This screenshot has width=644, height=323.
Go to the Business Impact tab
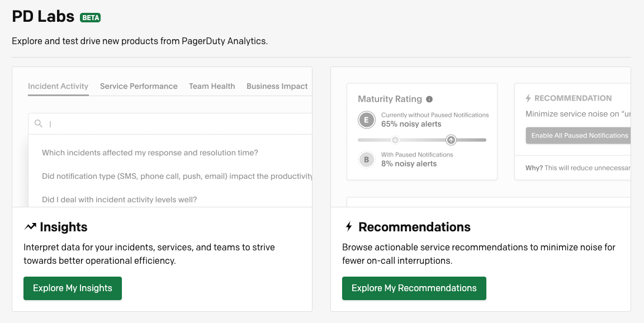(x=277, y=86)
